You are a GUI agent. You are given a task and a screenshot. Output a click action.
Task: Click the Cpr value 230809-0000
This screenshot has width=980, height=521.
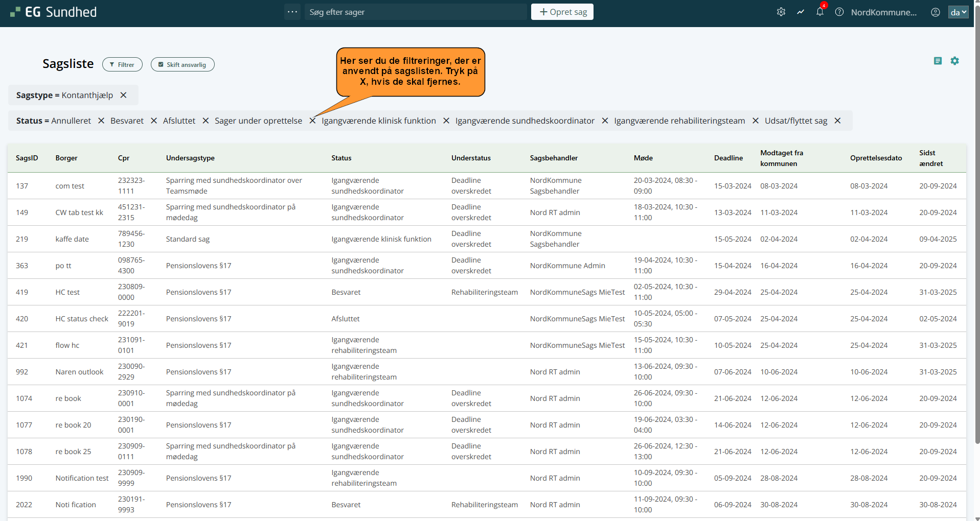tap(131, 292)
